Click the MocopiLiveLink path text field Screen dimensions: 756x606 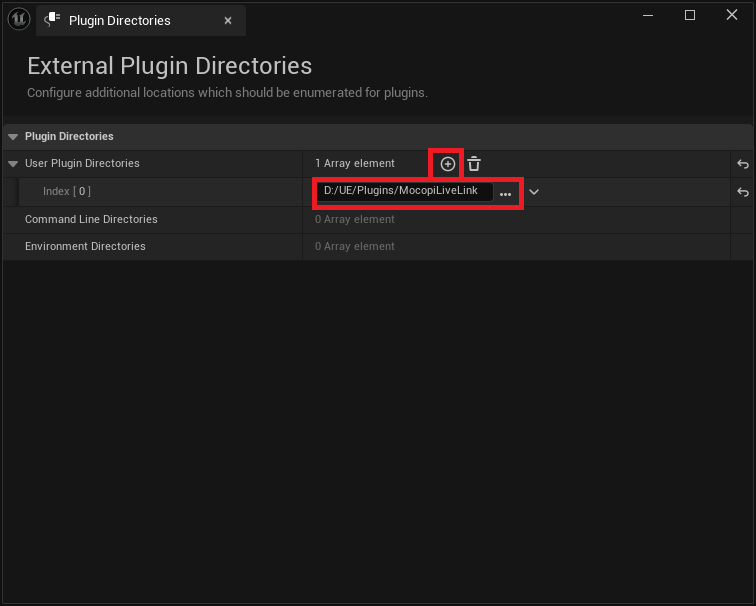(405, 191)
